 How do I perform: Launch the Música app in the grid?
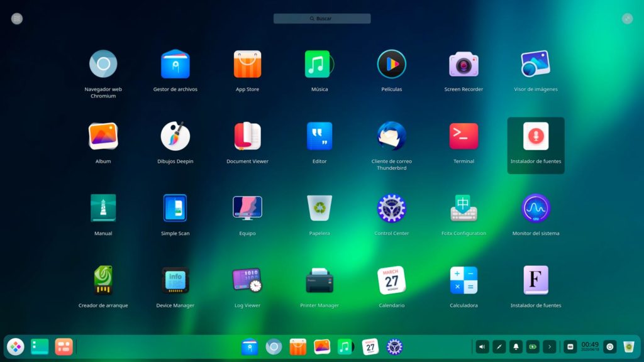click(x=319, y=64)
